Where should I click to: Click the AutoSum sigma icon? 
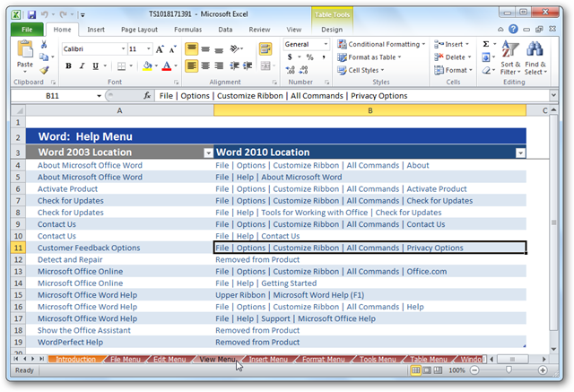[x=486, y=44]
